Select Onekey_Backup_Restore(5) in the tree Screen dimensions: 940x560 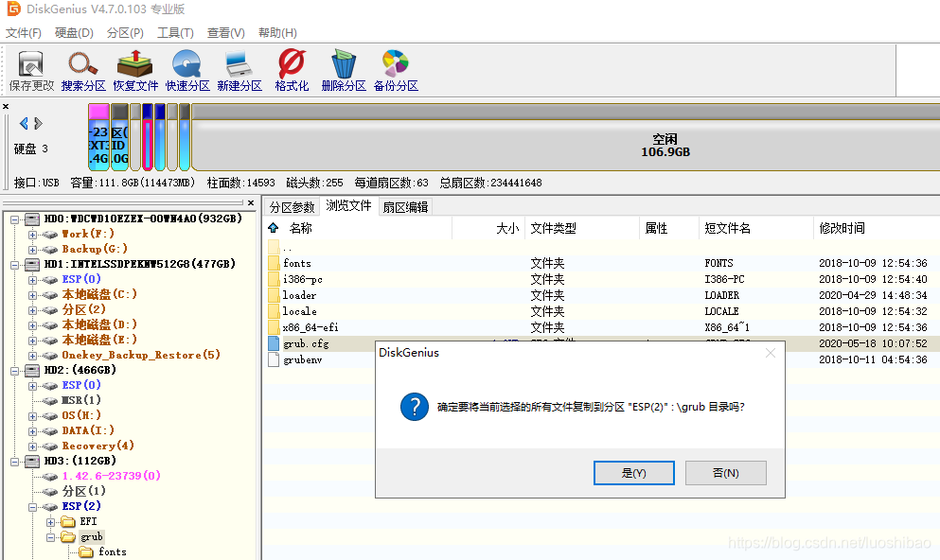point(141,355)
